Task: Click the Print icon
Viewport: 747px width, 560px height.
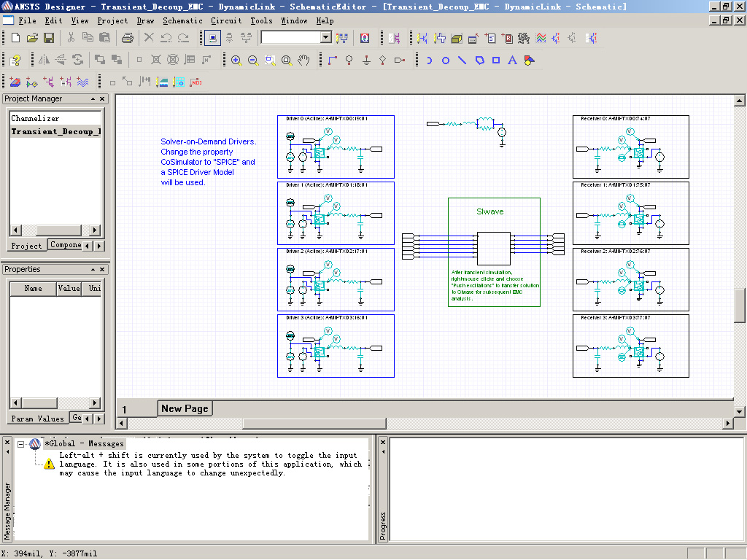Action: [127, 38]
